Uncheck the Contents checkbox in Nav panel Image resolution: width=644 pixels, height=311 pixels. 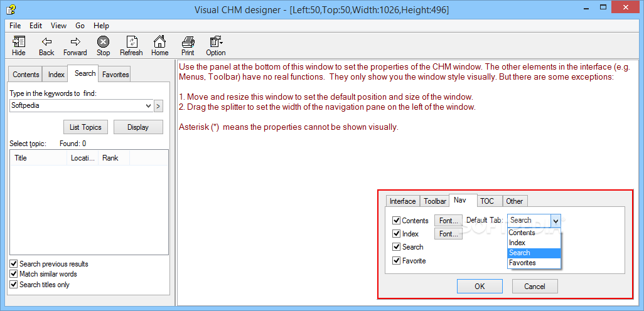pos(396,221)
